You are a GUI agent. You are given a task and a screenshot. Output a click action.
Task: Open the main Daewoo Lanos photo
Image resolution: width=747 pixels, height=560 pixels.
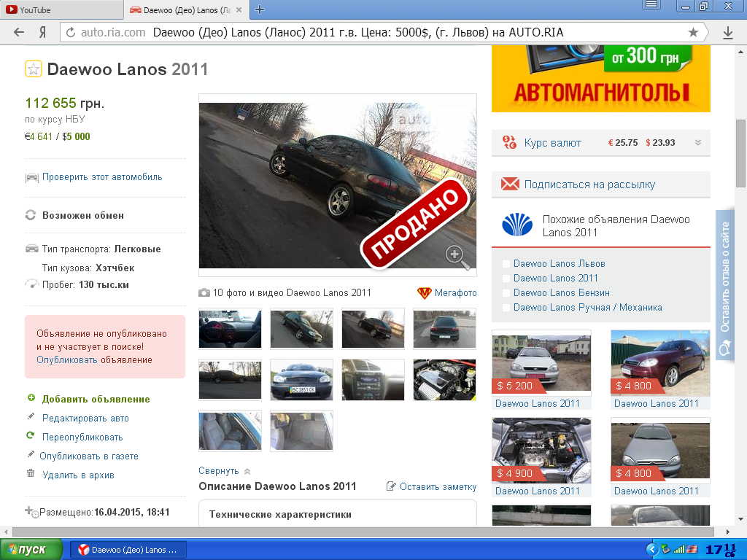coord(337,185)
